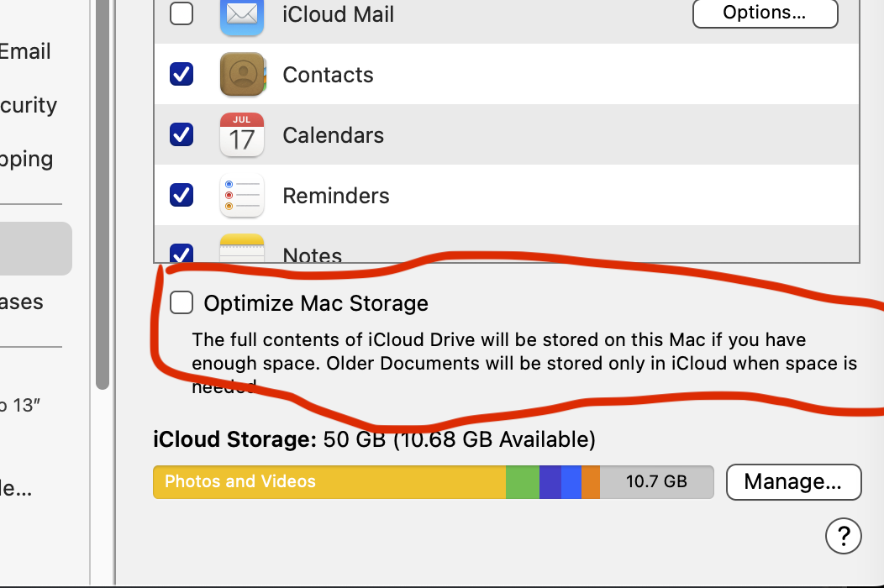This screenshot has height=588, width=884.
Task: Open iCloud Mail Options dialog
Action: pyautogui.click(x=765, y=13)
